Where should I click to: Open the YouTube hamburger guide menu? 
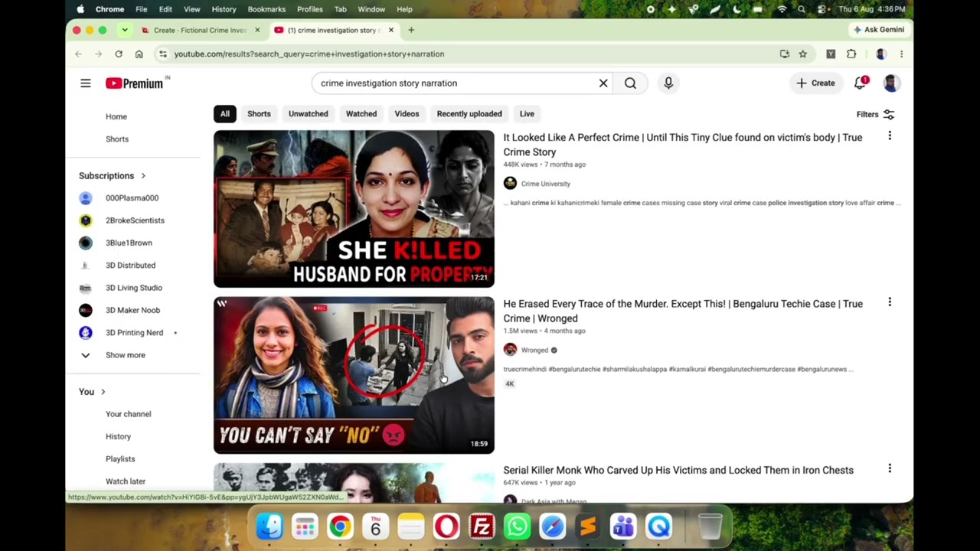[85, 83]
